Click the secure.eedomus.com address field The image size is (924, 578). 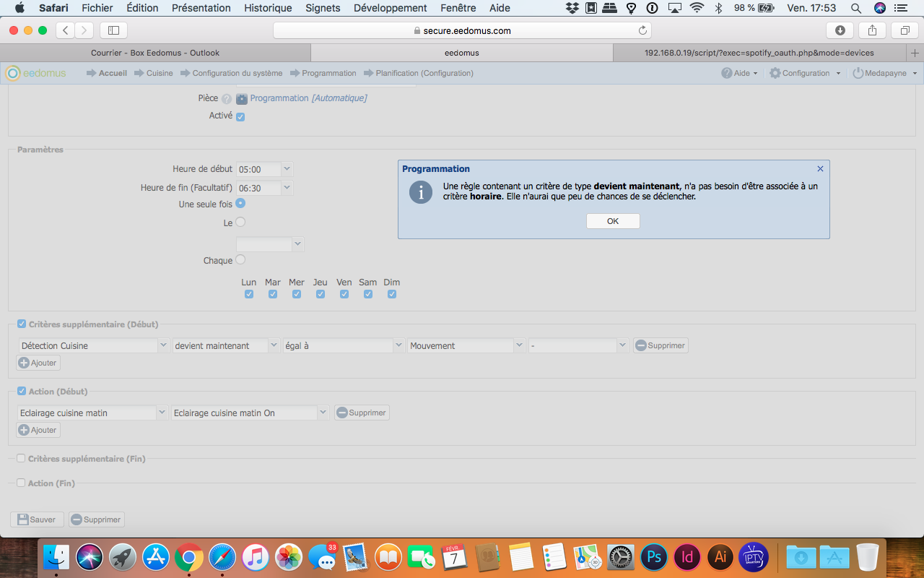tap(462, 30)
